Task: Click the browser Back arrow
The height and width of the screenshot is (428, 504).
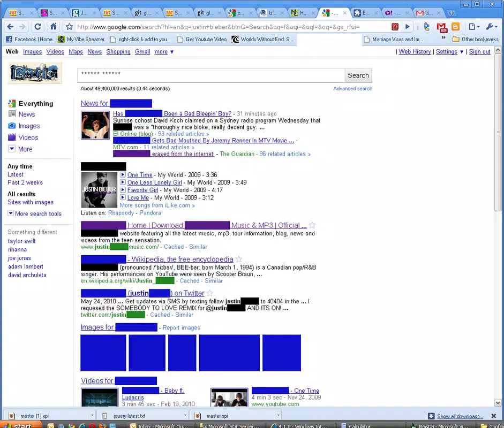Action: [10, 27]
